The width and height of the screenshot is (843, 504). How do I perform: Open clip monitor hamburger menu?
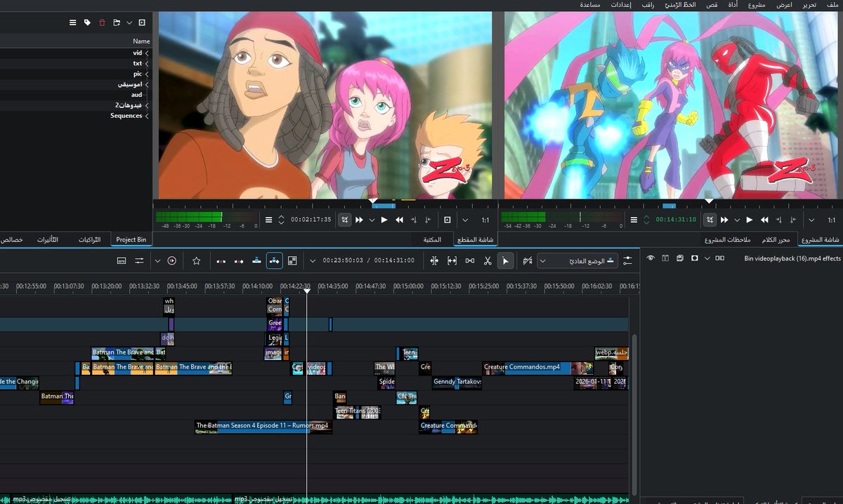tap(268, 220)
